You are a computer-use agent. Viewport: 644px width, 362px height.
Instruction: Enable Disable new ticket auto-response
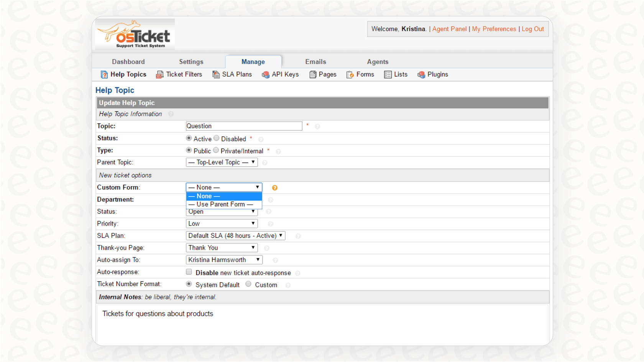pos(189,272)
